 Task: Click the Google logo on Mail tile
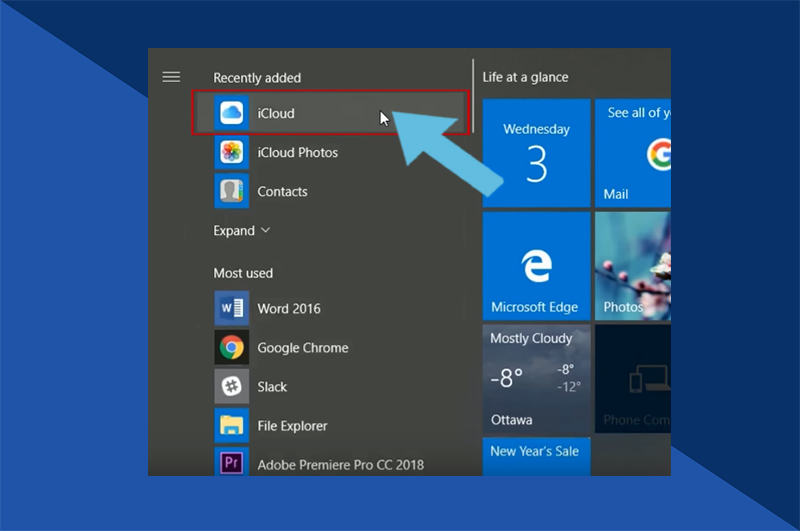pyautogui.click(x=659, y=154)
